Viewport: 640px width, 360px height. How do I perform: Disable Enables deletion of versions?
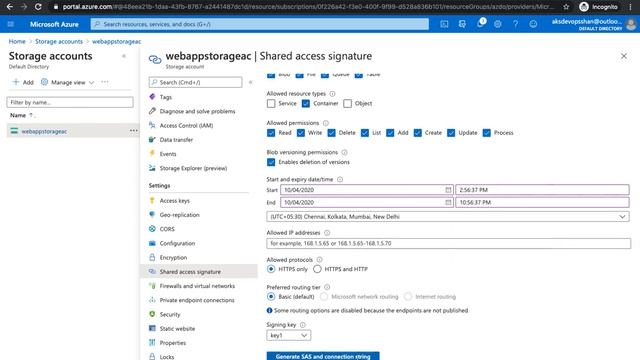[x=271, y=162]
